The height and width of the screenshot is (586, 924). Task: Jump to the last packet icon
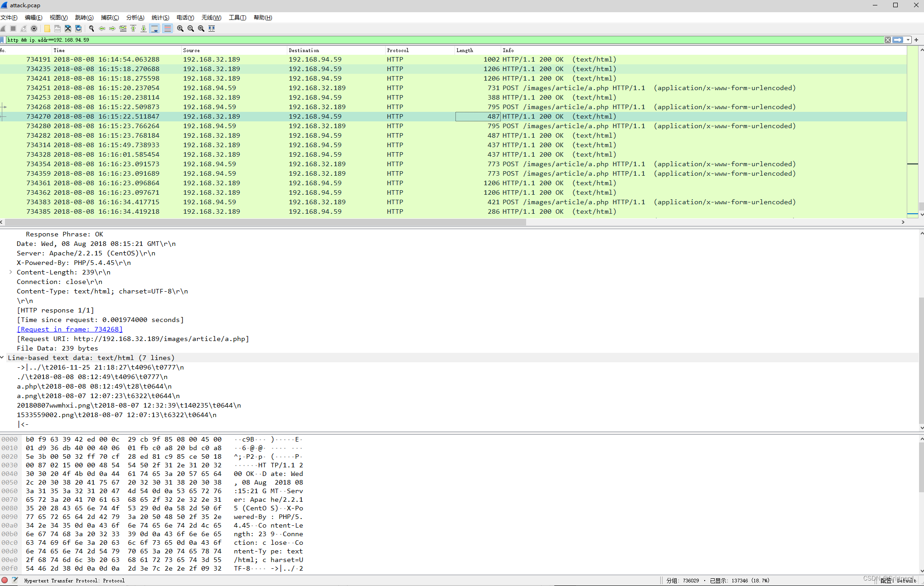144,29
